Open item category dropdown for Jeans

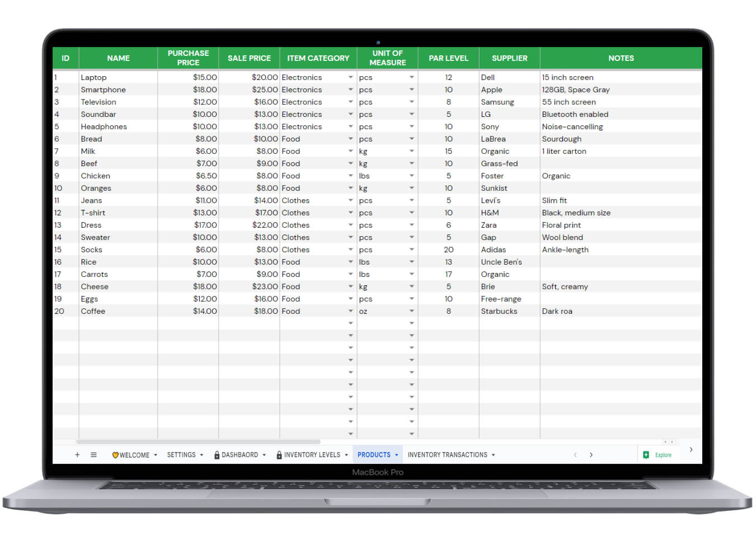351,200
